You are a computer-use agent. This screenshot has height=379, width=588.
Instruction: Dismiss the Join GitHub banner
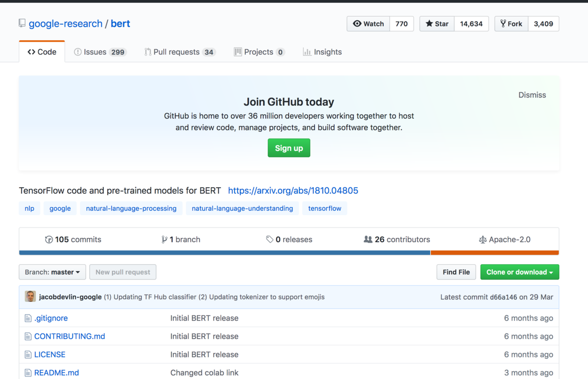[532, 95]
